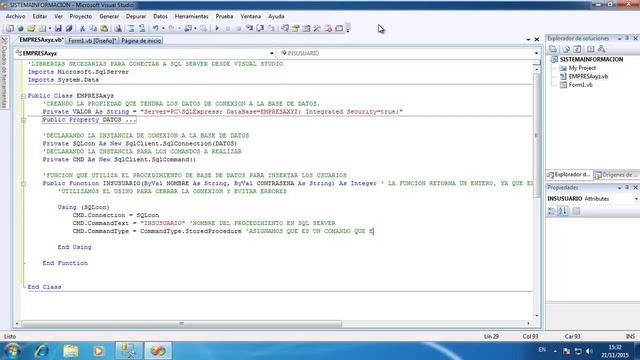640x360 pixels.
Task: Open Solution Explorer window position dropdown
Action: (620, 38)
